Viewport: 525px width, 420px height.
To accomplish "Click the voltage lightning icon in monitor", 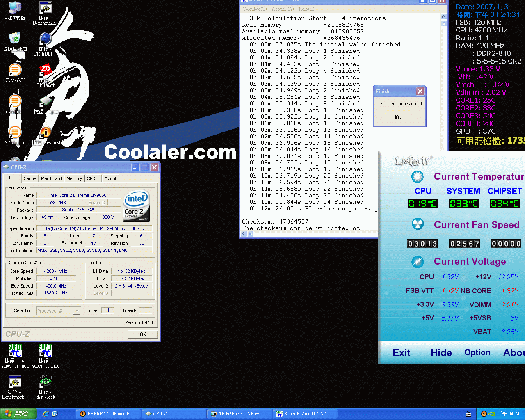I will click(418, 261).
